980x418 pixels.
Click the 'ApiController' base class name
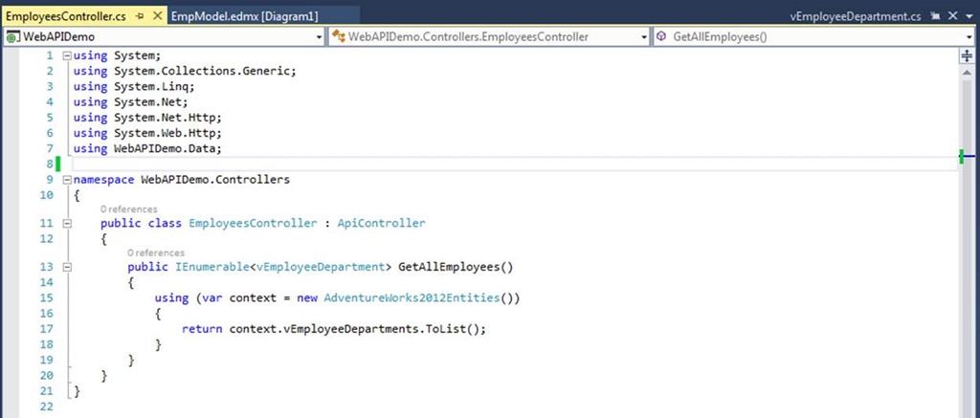(x=381, y=223)
